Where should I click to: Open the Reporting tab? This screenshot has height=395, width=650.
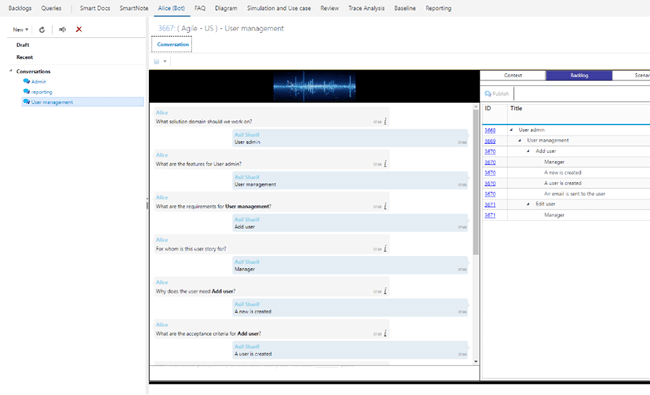(x=438, y=8)
